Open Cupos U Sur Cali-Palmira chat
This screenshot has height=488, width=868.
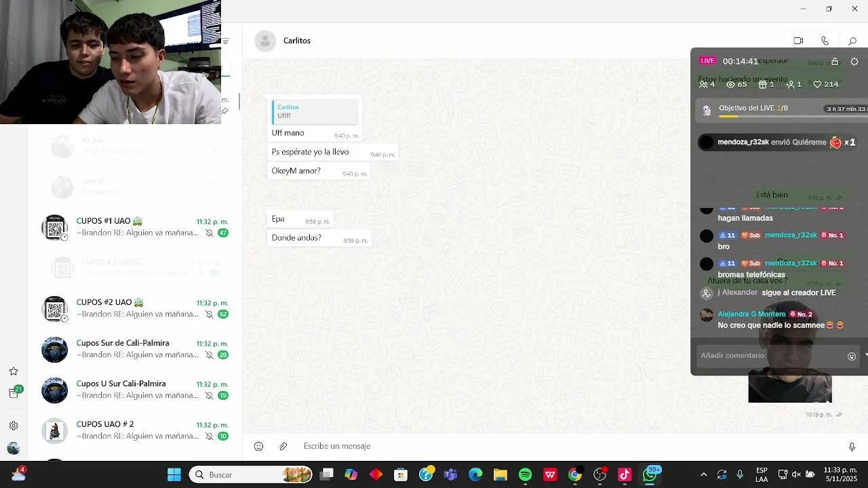point(135,390)
